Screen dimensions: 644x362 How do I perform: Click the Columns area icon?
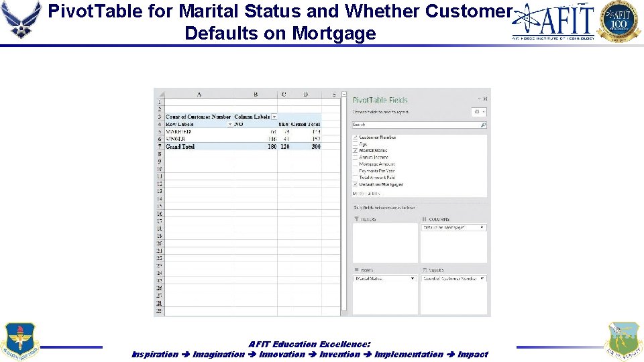[425, 219]
